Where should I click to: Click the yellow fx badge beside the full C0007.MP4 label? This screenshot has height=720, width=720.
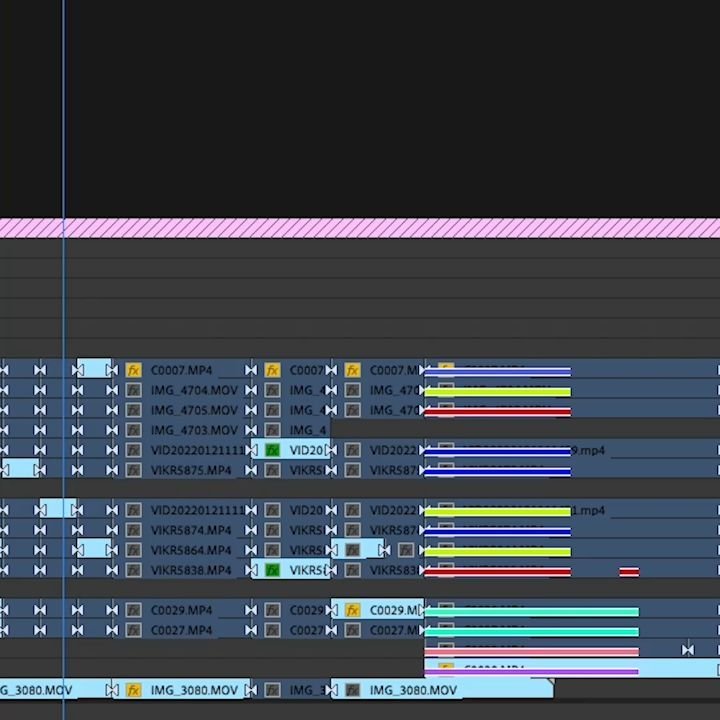(x=133, y=370)
